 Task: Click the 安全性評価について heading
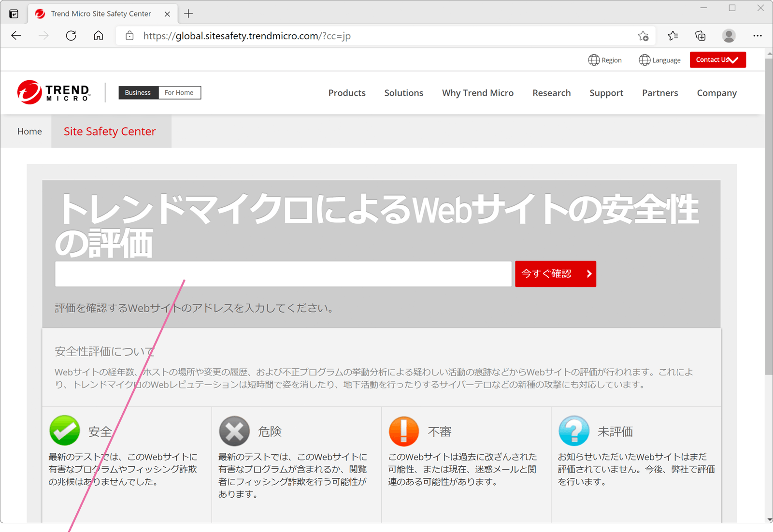click(x=105, y=351)
